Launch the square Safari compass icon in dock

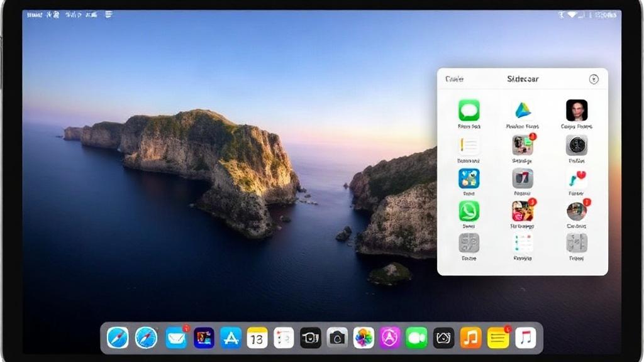118,337
